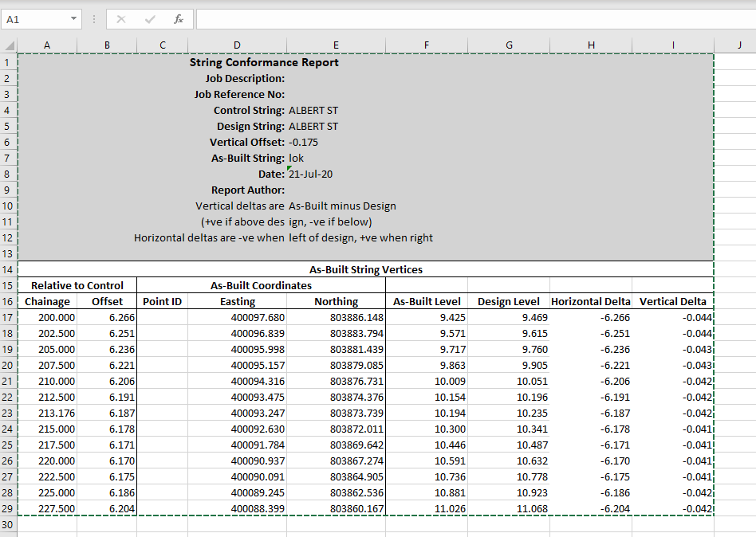Click the Enter checkmark icon in formula bar

pos(150,19)
